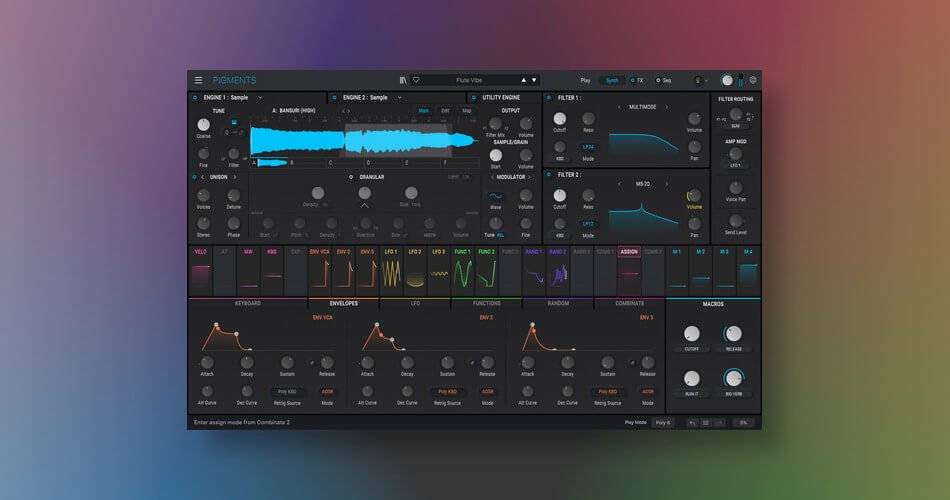Toggle Filter 2 power button
Screen dimensions: 950x500
[x=549, y=174]
